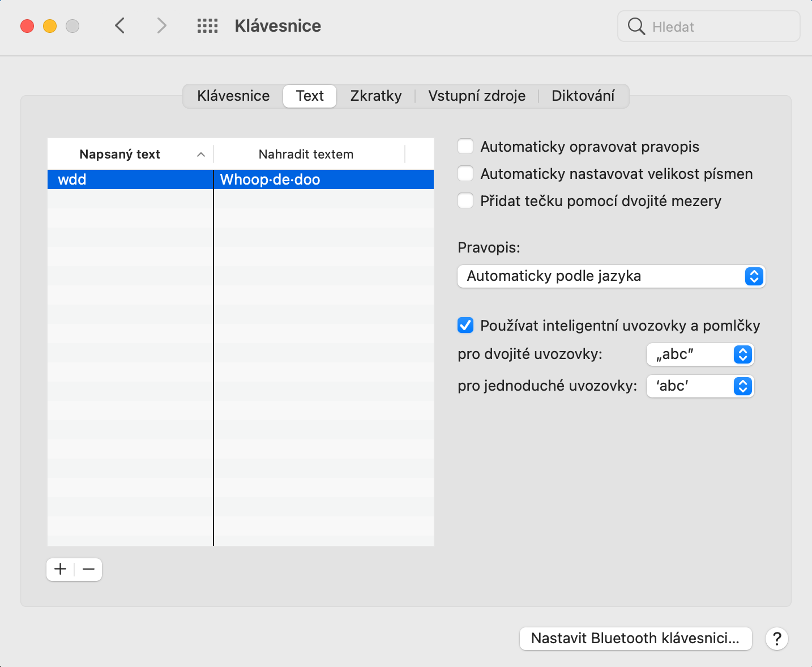812x667 pixels.
Task: Close the window with red button
Action: coord(27,26)
